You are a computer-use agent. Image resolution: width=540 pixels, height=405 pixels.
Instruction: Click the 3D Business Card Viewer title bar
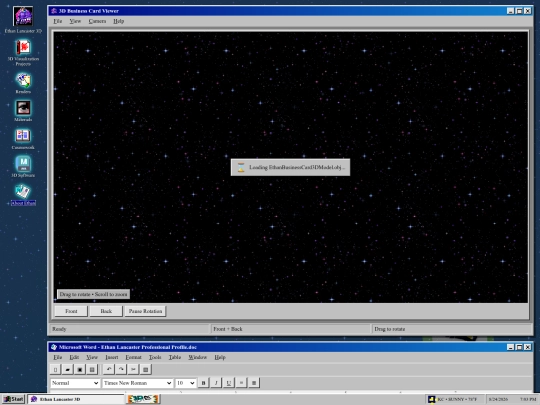[x=291, y=11]
